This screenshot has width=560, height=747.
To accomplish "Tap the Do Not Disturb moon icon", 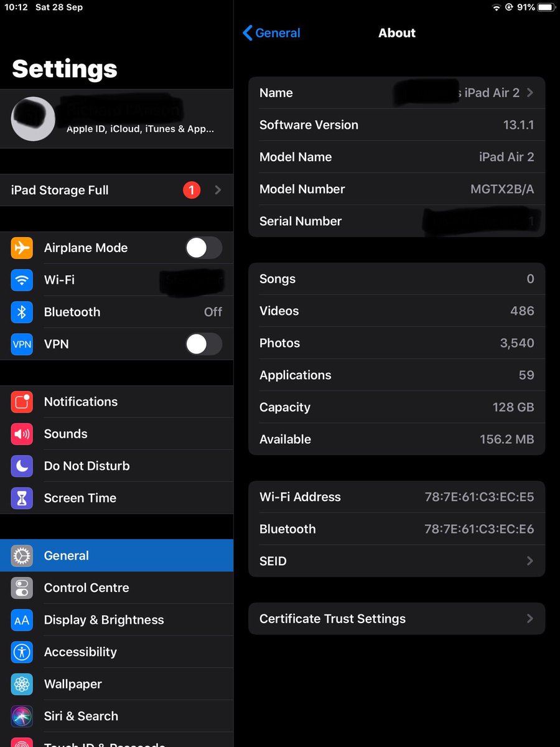I will tap(22, 466).
